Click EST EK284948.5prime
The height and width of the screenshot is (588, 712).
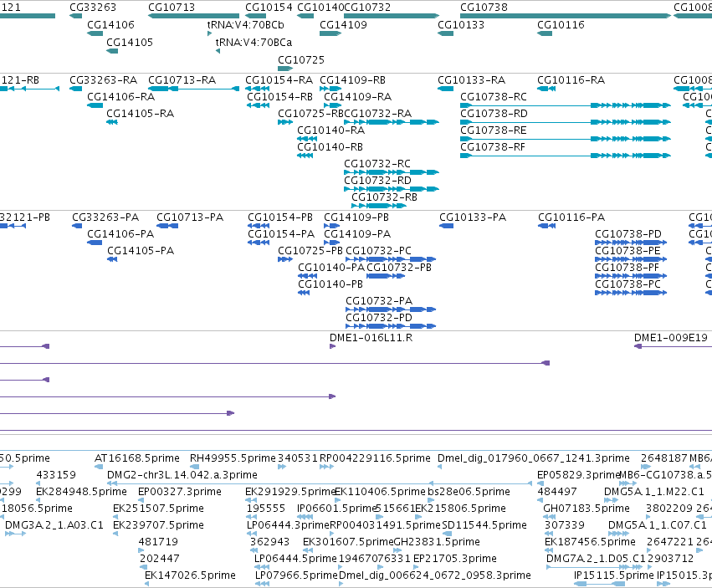pos(81,492)
